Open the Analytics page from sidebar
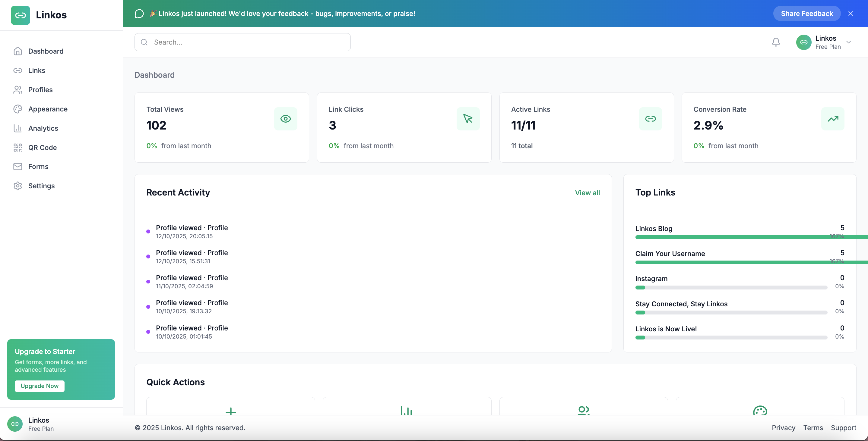The width and height of the screenshot is (868, 441). pos(43,128)
